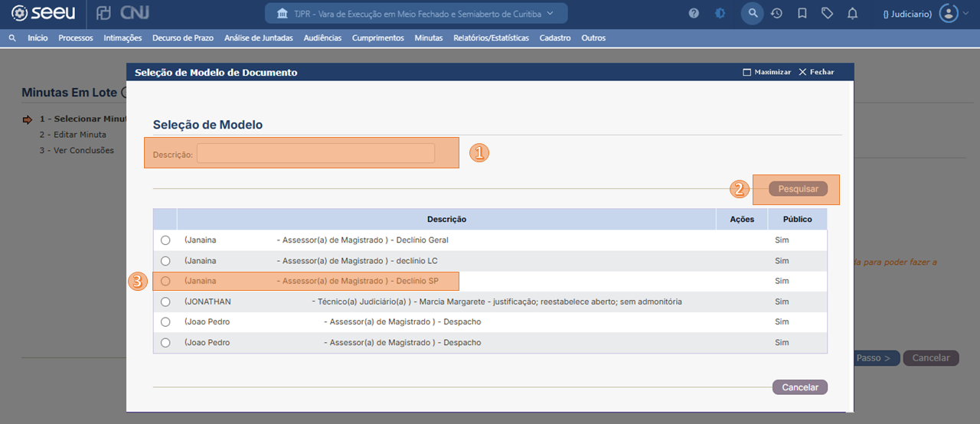Image resolution: width=980 pixels, height=424 pixels.
Task: Toggle the dark mode contrast icon
Action: [720, 14]
